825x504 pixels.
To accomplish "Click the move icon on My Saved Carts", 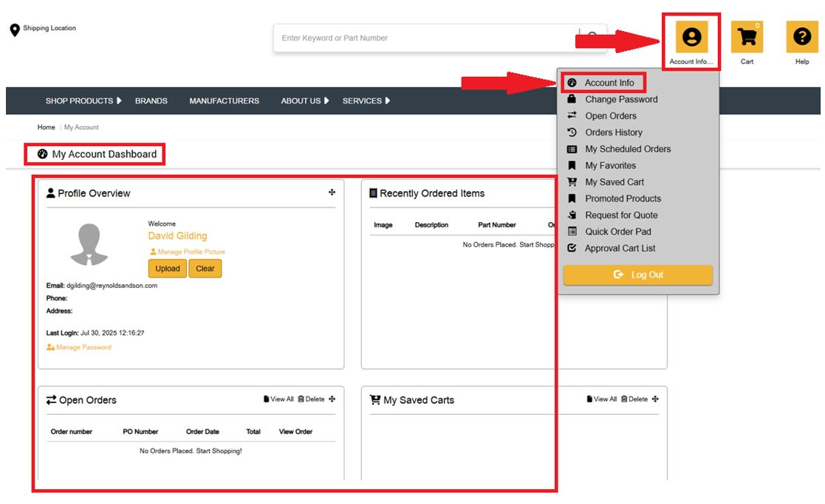I will (x=655, y=399).
